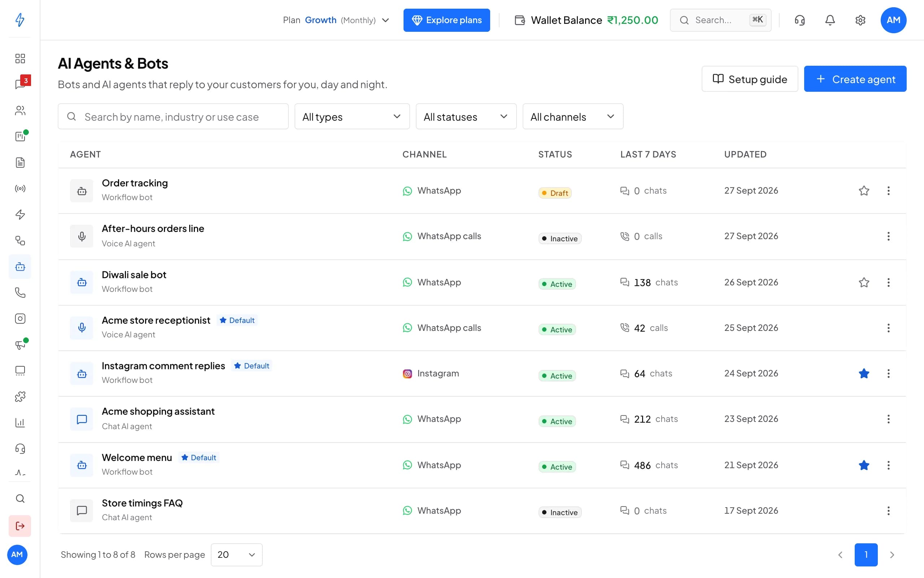
Task: Open more options for Welcome menu
Action: [x=889, y=465]
